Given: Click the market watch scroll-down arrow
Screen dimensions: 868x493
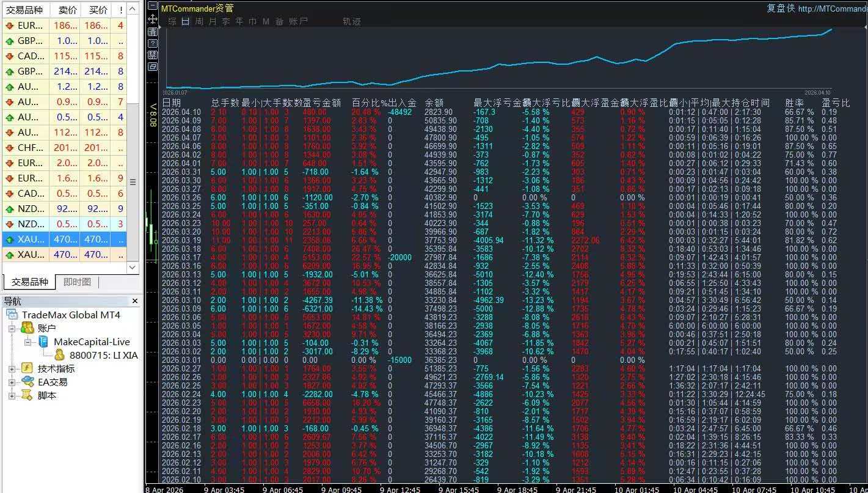Looking at the screenshot, I should [x=133, y=268].
